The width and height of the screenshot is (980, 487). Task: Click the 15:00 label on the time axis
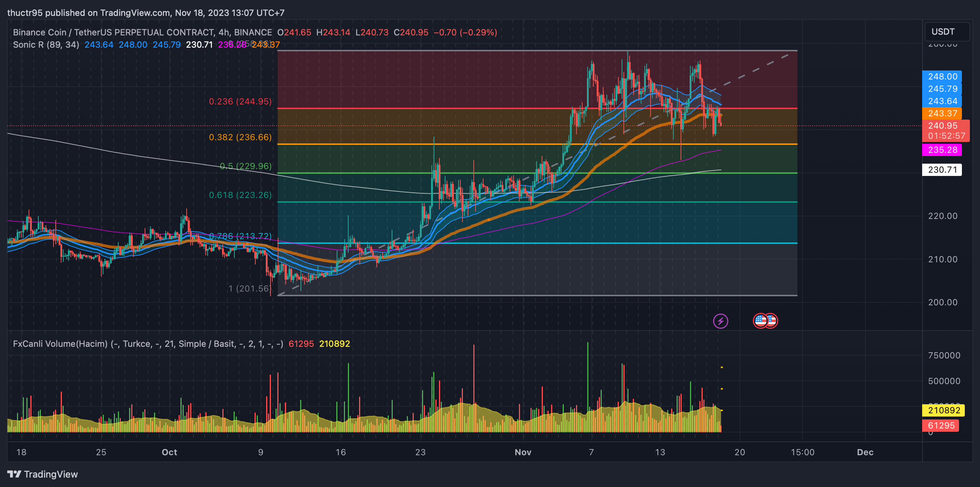click(x=802, y=452)
